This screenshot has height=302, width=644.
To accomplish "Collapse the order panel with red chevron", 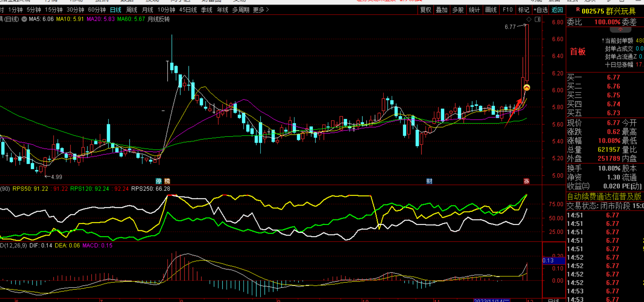I will 620,30.
